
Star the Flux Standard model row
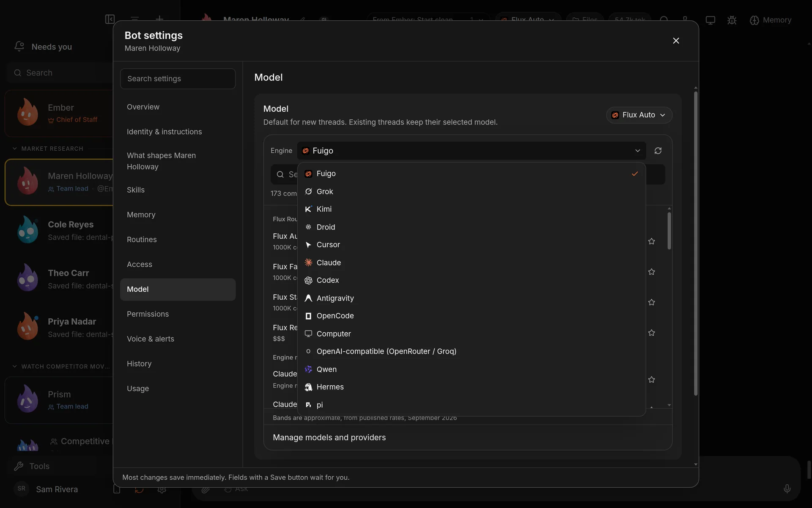tap(652, 302)
